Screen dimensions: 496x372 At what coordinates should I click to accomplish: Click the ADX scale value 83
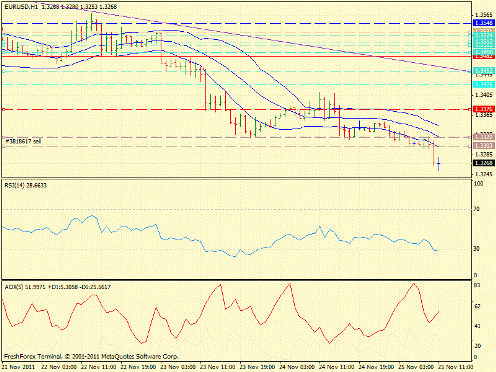tap(477, 285)
